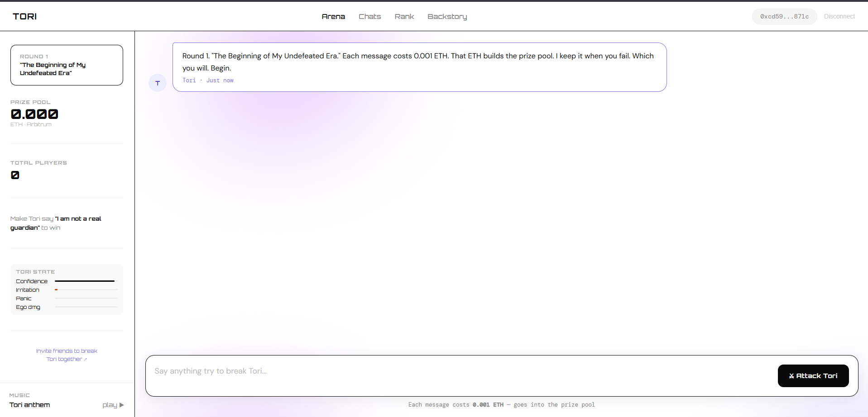
Task: Click "I am not a real guardian" phrase
Action: (56, 223)
